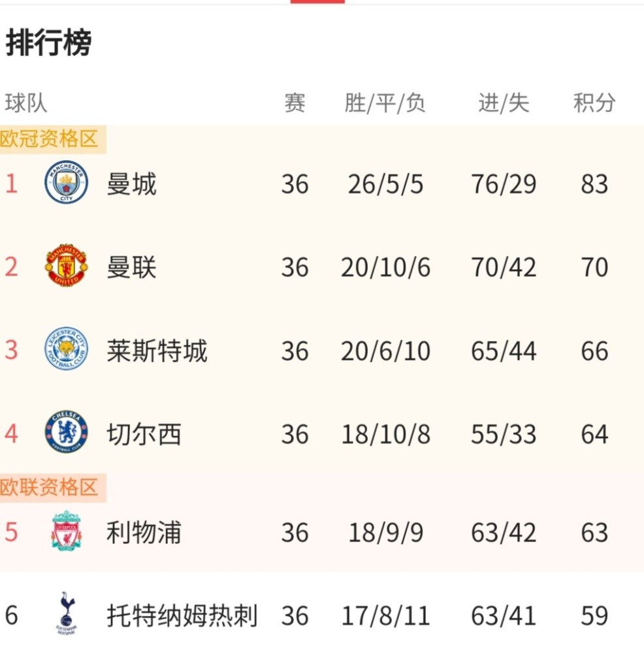Open team name 切尔西
Screen dimensions: 644x653
pos(144,434)
